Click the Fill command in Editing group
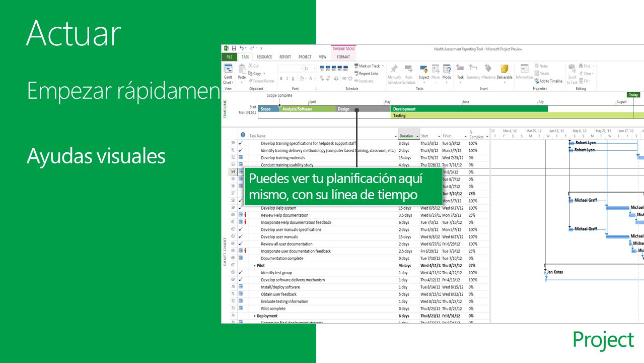 pyautogui.click(x=584, y=81)
